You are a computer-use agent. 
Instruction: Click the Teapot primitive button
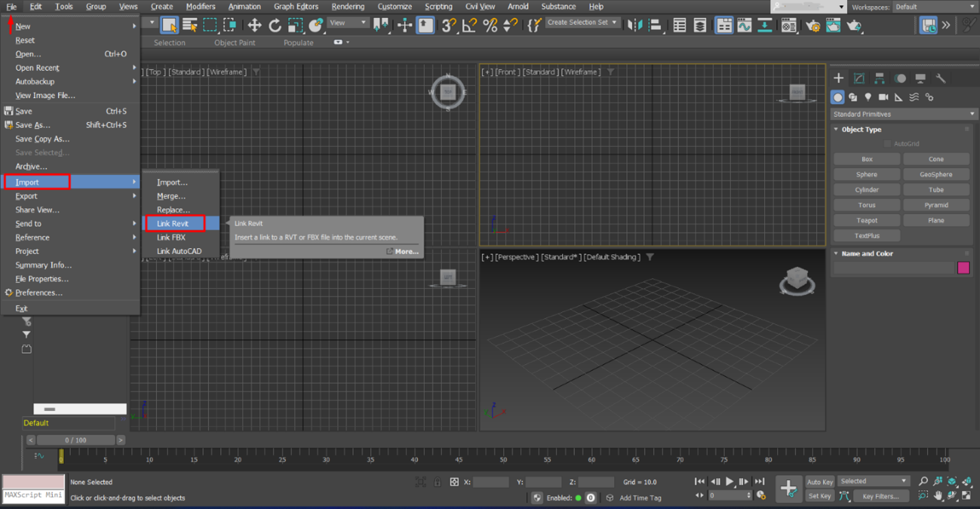tap(866, 220)
